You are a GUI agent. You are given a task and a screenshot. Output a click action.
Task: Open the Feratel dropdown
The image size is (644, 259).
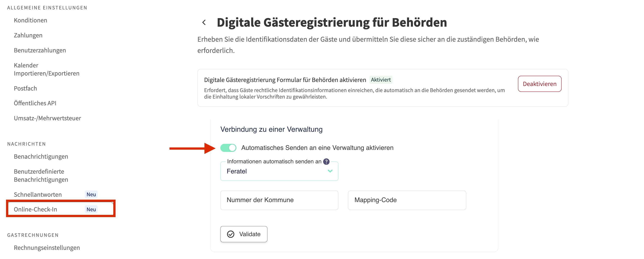[279, 171]
